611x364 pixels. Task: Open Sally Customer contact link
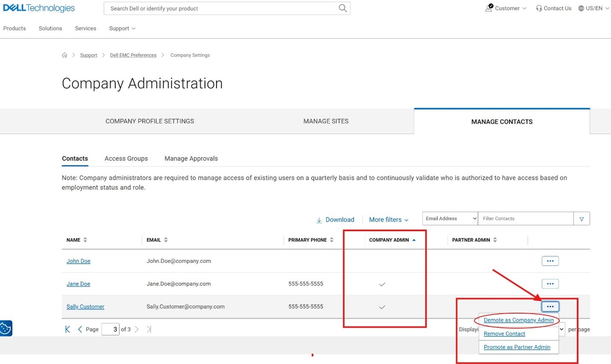pos(85,306)
